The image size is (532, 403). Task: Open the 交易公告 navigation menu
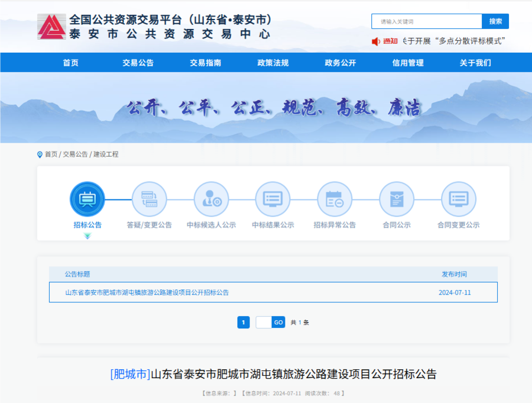138,63
